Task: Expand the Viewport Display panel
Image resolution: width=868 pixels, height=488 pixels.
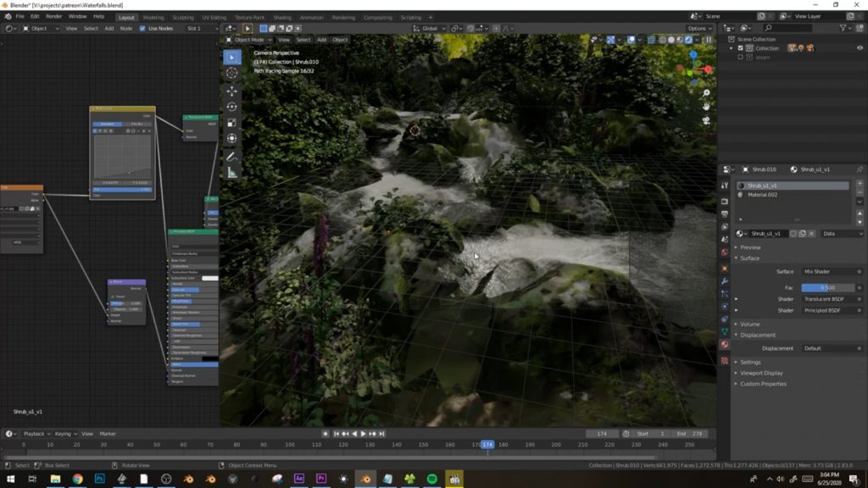Action: (761, 373)
